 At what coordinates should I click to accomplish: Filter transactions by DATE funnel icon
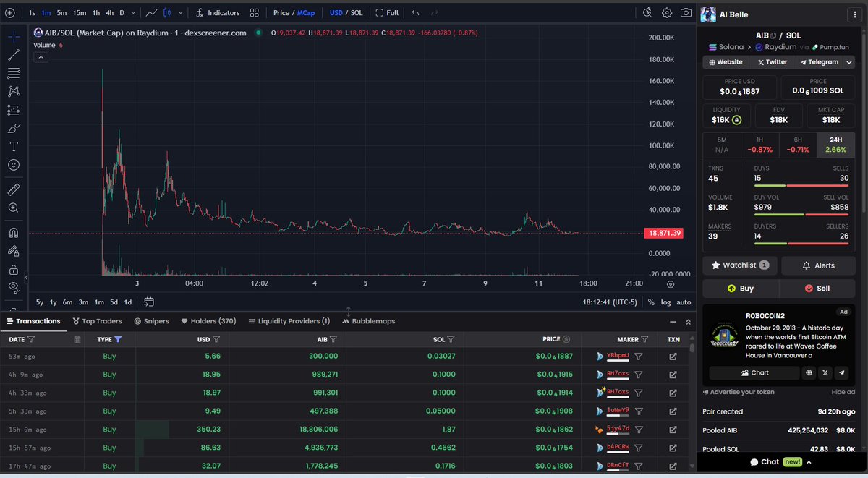click(30, 339)
